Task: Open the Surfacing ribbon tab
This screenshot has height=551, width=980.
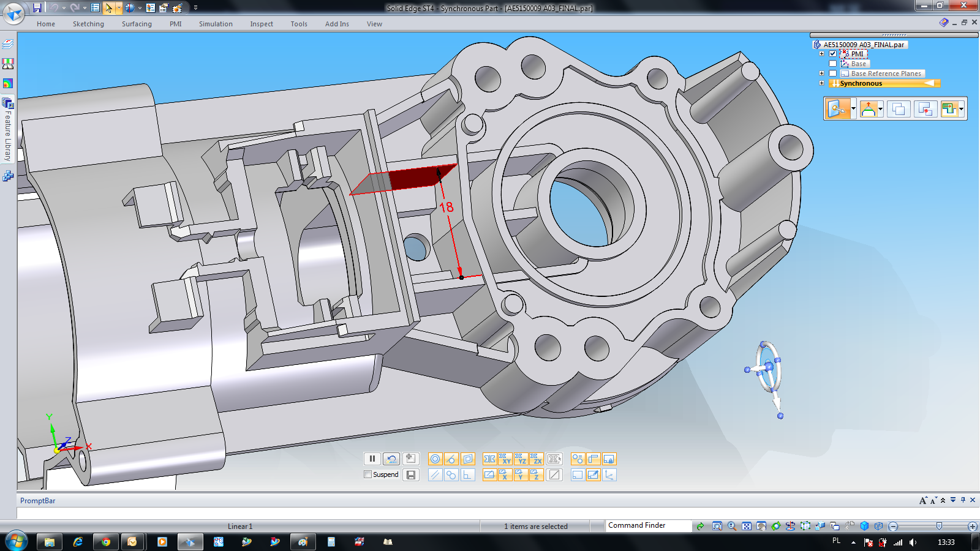Action: (x=137, y=24)
